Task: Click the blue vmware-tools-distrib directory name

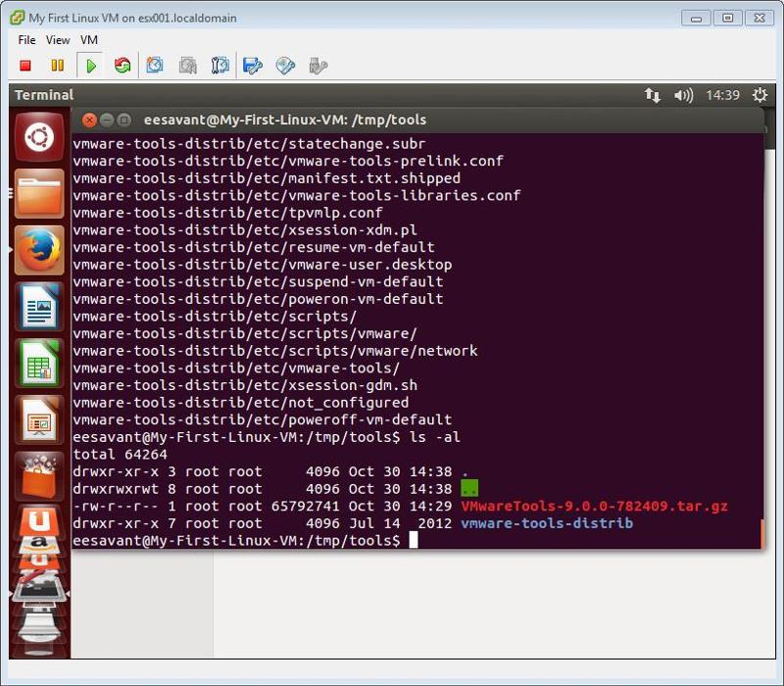Action: coord(547,523)
